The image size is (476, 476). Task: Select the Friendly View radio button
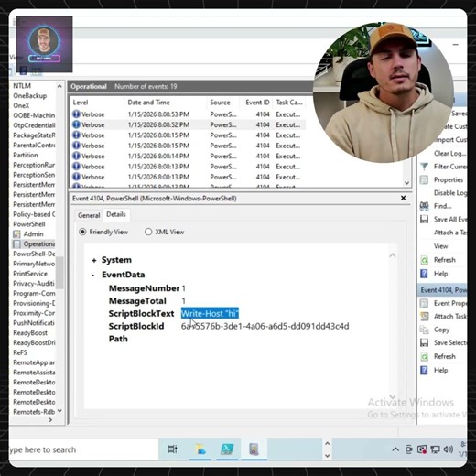point(82,232)
